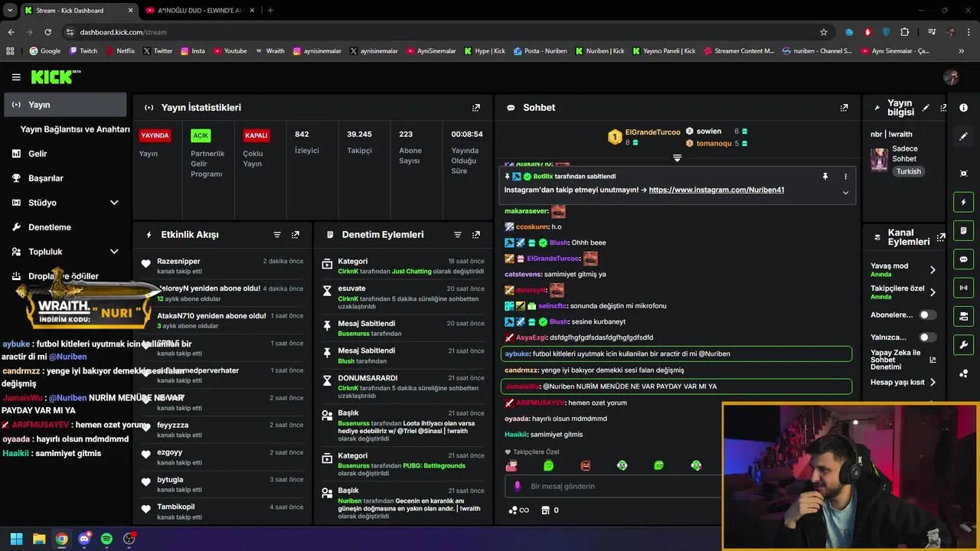Open a new browser tab
This screenshot has height=551, width=980.
270,10
